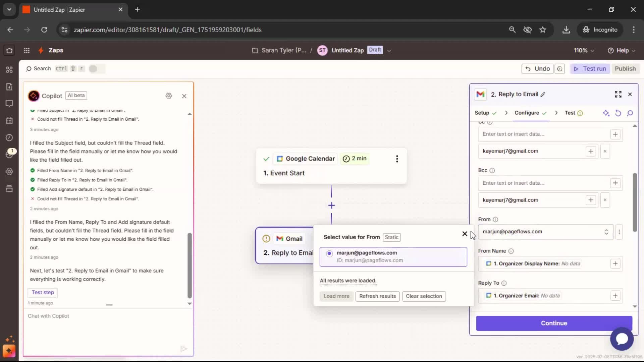The height and width of the screenshot is (362, 644).
Task: Click the step panel vertical scrollbar
Action: pos(635,202)
